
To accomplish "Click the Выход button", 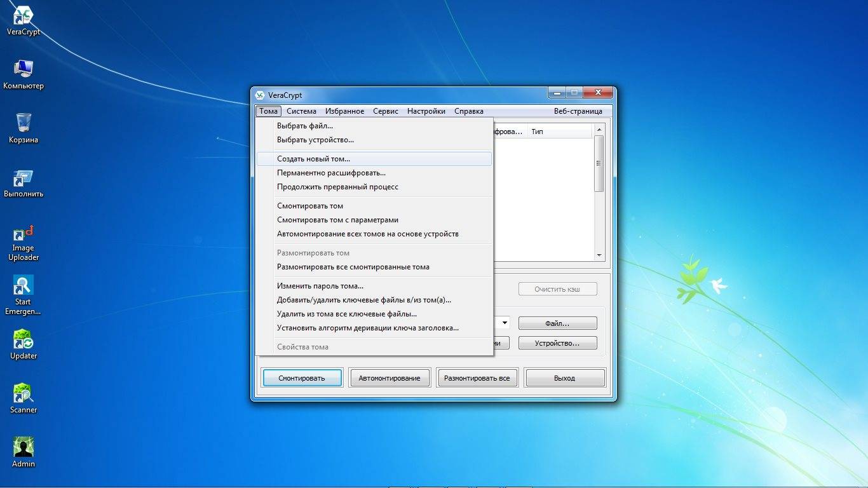I will [564, 378].
